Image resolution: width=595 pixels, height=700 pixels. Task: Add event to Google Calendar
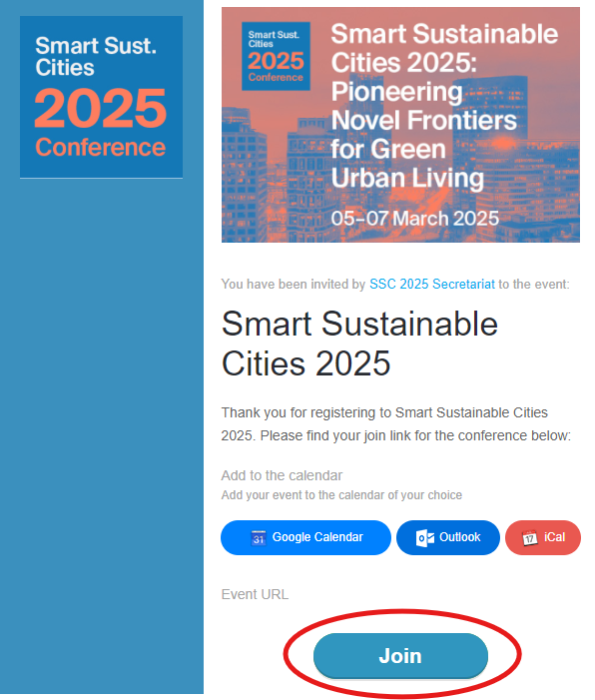point(305,537)
